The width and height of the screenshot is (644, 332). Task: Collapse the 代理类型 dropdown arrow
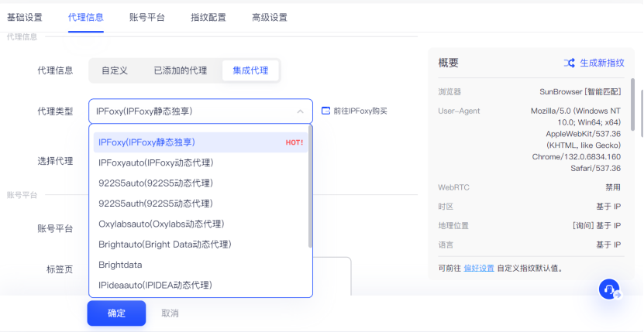pos(300,111)
